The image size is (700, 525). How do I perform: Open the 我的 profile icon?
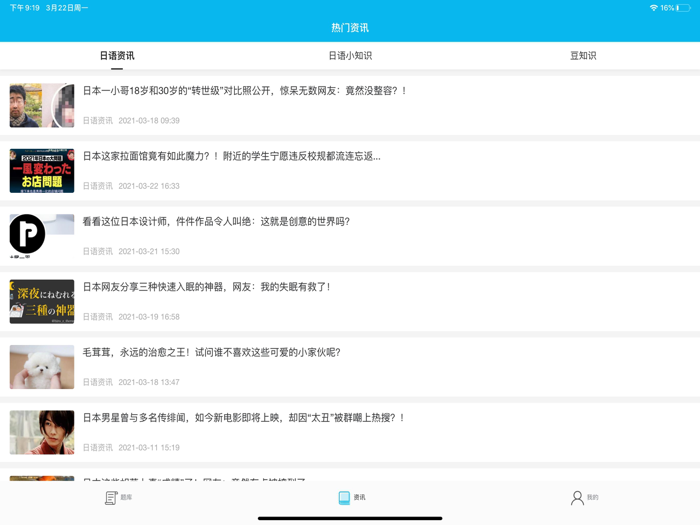point(577,497)
